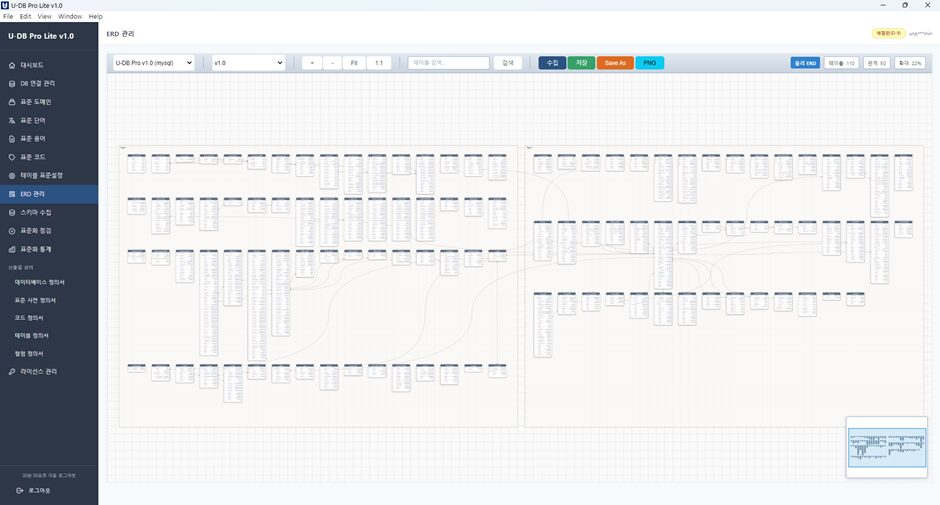940x505 pixels.
Task: Open the Edit menu
Action: point(25,16)
